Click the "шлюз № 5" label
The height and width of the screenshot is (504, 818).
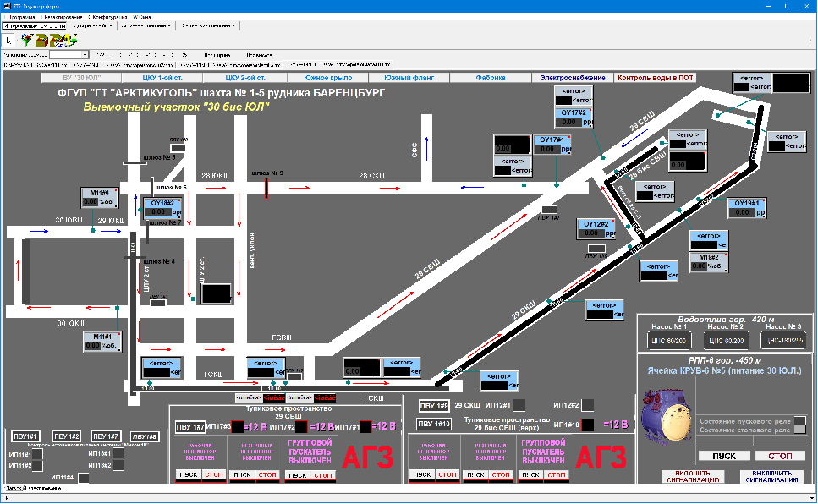(x=159, y=157)
